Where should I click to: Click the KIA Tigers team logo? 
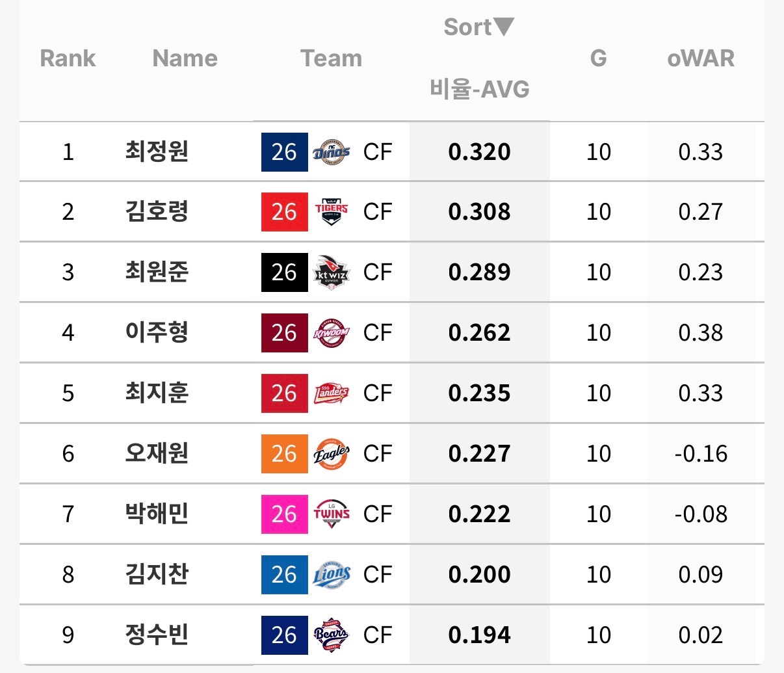point(331,212)
